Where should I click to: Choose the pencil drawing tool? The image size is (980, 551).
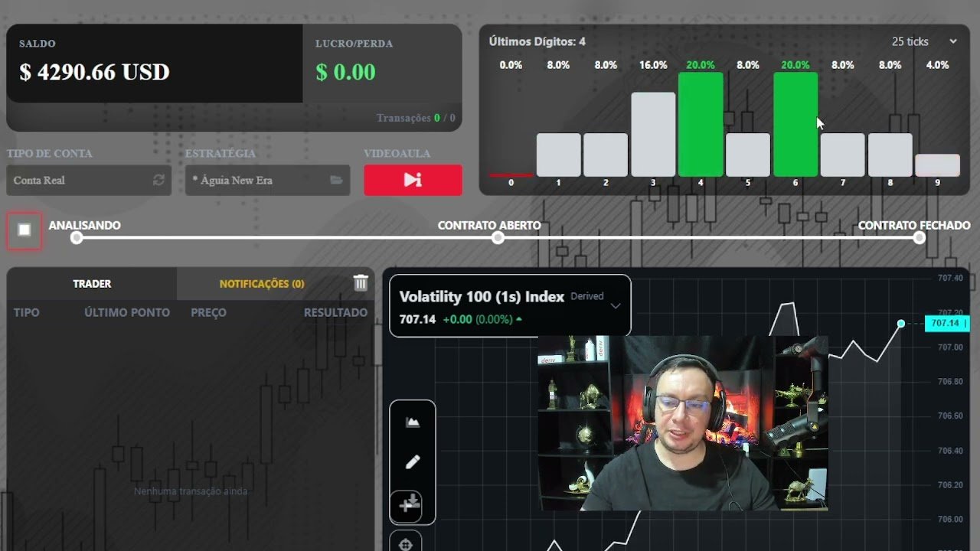(x=413, y=461)
